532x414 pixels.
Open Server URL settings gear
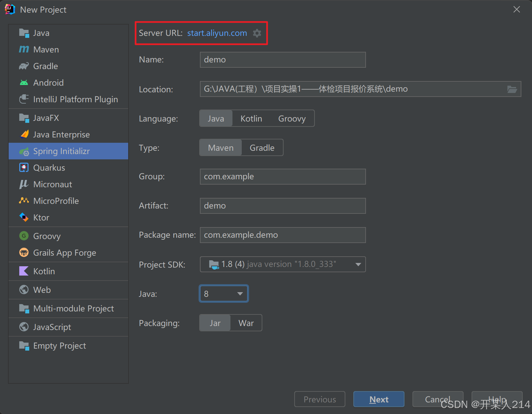257,33
